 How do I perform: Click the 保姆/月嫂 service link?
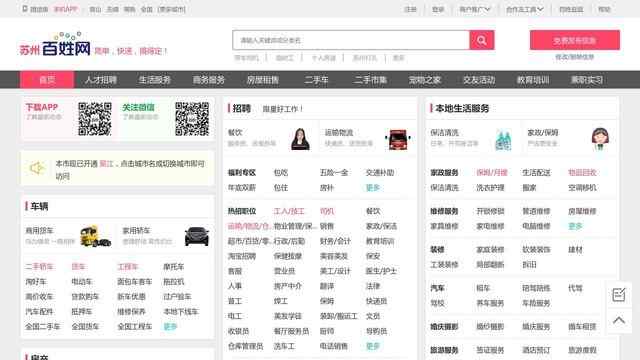[x=492, y=173]
